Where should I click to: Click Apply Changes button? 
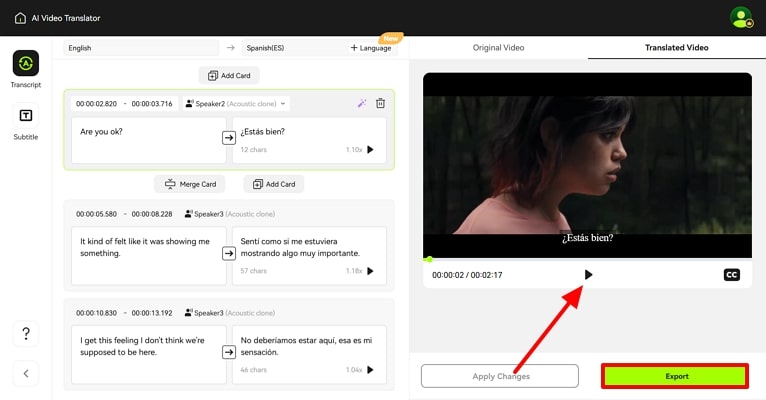pos(500,376)
